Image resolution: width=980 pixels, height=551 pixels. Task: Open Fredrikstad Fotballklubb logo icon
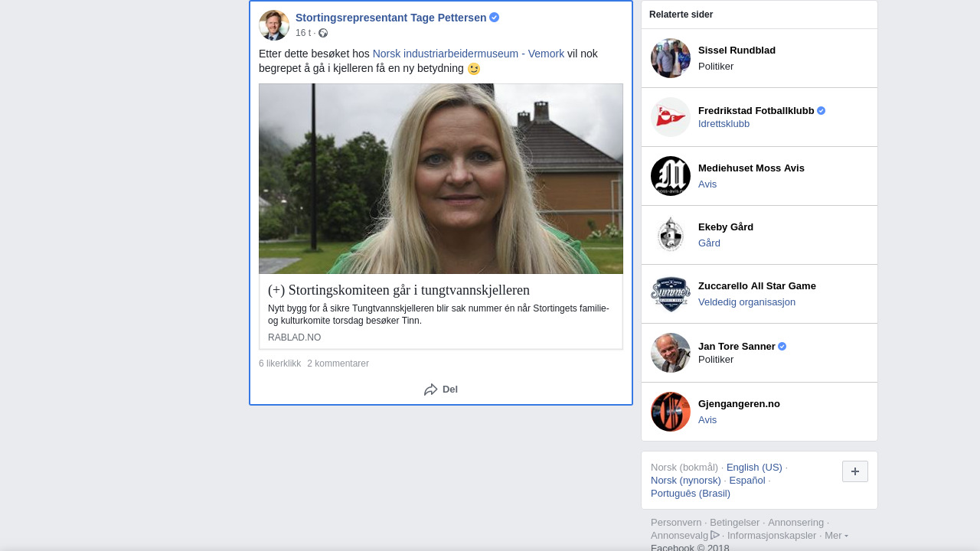670,117
